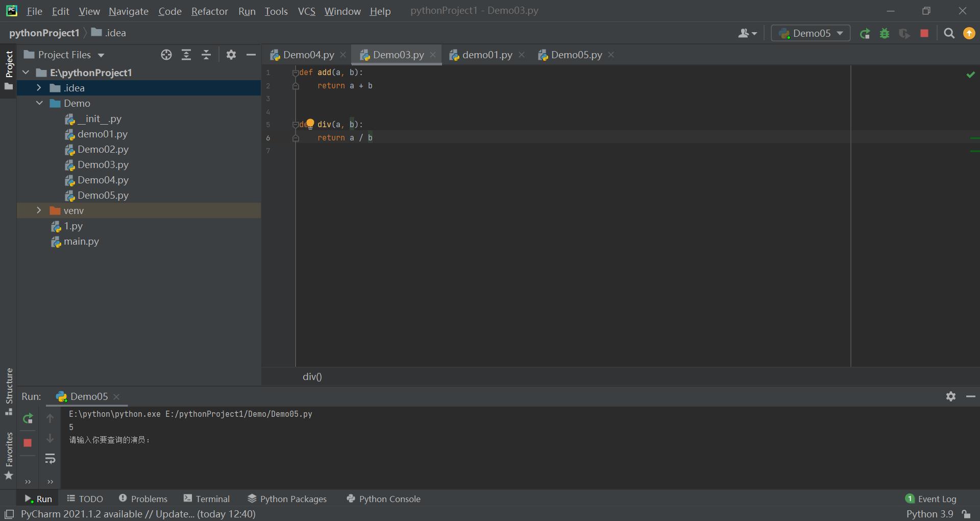Collapse the Demo folder

point(39,103)
